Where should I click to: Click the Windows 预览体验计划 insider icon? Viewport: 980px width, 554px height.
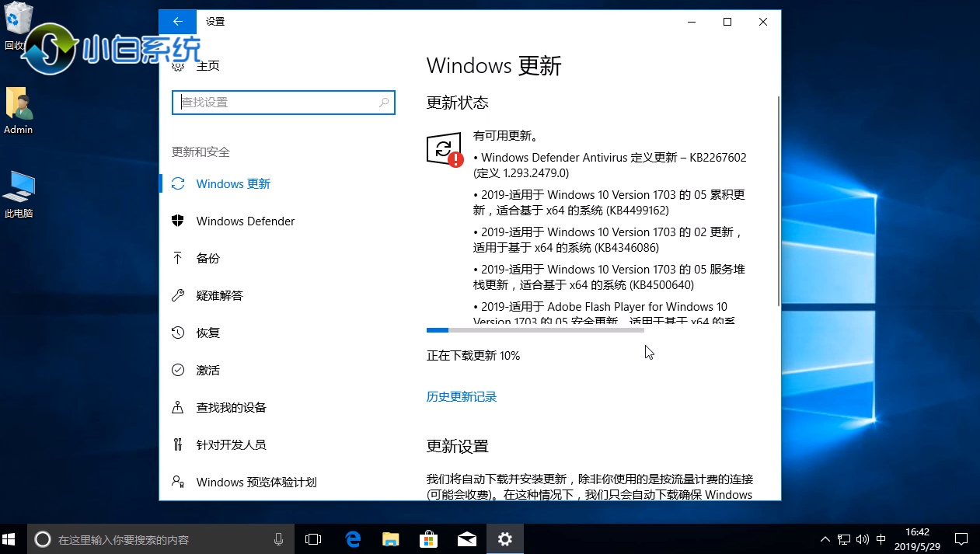(x=178, y=483)
